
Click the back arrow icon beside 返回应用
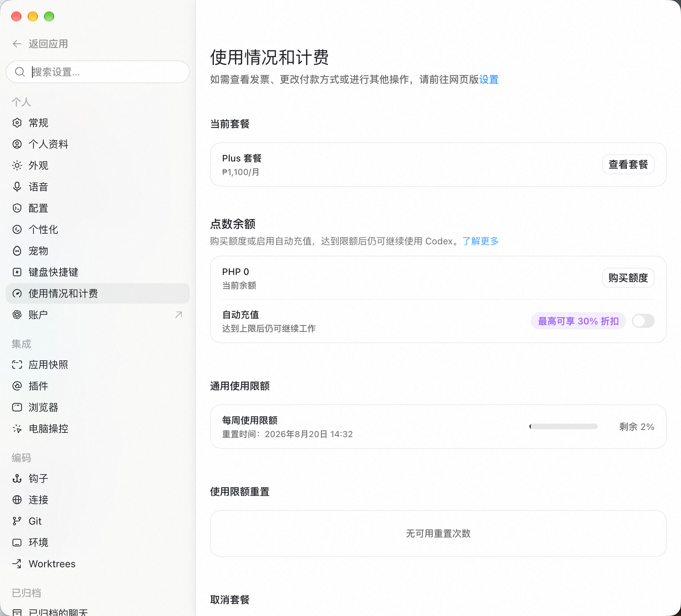click(x=17, y=44)
